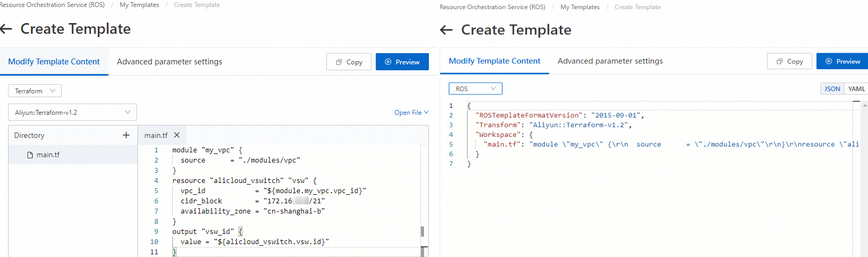Switch editor format to YAML

click(856, 89)
